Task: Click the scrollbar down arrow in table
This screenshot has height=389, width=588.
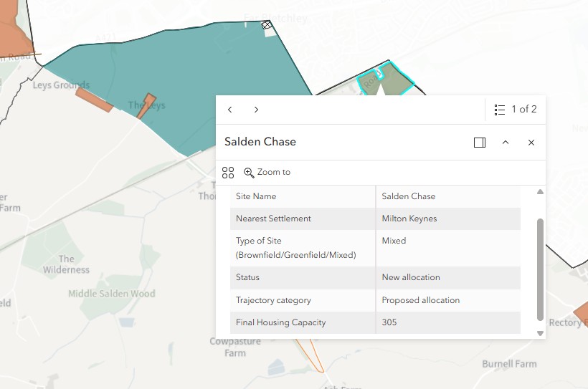Action: [540, 333]
